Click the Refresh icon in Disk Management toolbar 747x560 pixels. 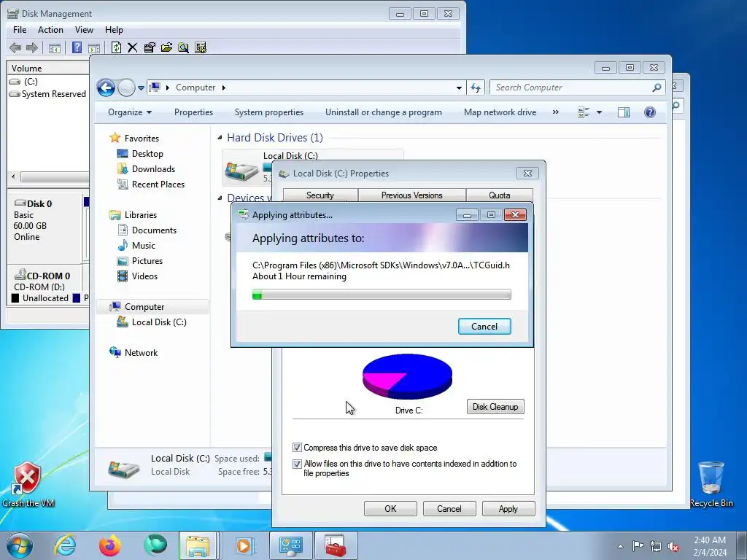tap(116, 47)
